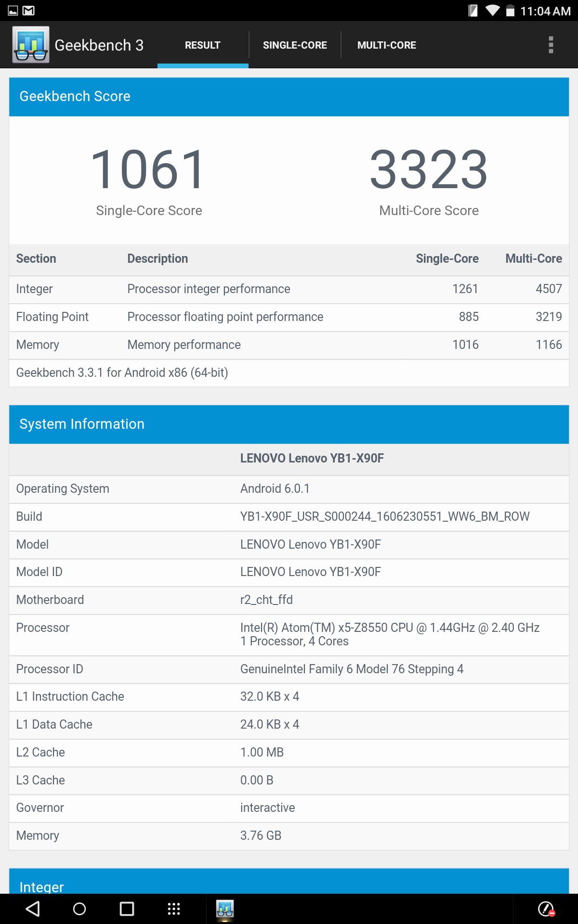
Task: Tap the Memory multi-core value 1166
Action: point(549,345)
